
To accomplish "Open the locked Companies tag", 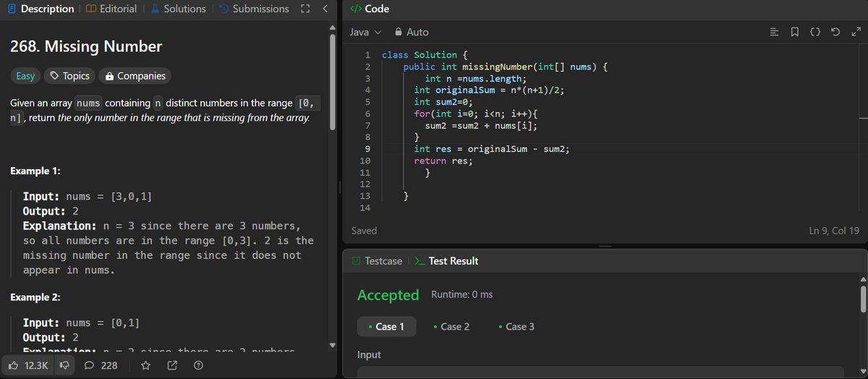I will [135, 76].
